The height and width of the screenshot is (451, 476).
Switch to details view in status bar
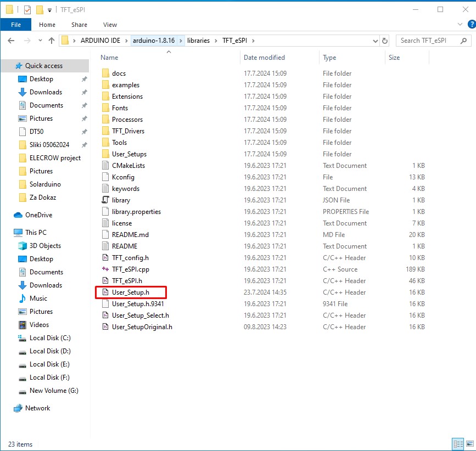click(457, 444)
